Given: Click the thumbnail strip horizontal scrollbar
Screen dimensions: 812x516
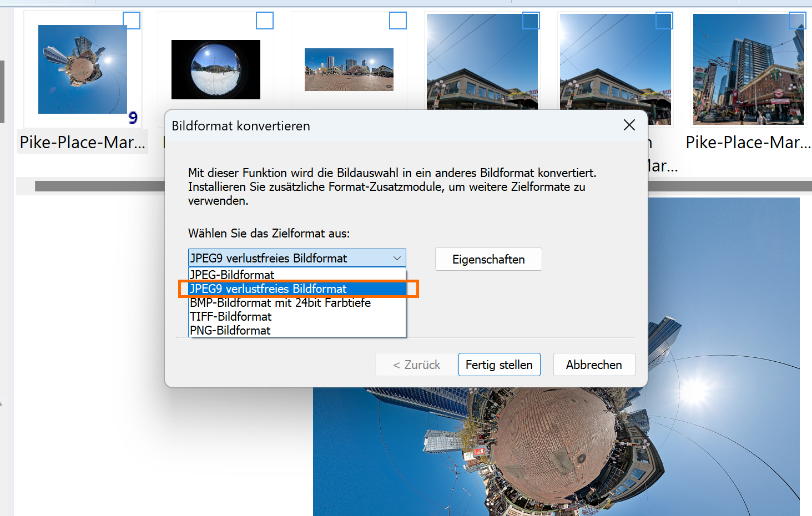Looking at the screenshot, I should 100,186.
